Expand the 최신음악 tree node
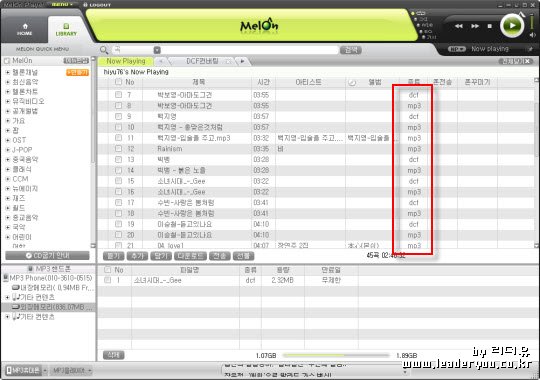The height and width of the screenshot is (380, 540). (8, 82)
